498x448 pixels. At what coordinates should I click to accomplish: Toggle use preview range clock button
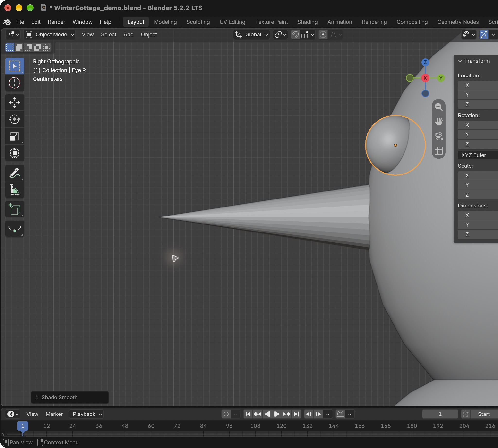(465, 414)
